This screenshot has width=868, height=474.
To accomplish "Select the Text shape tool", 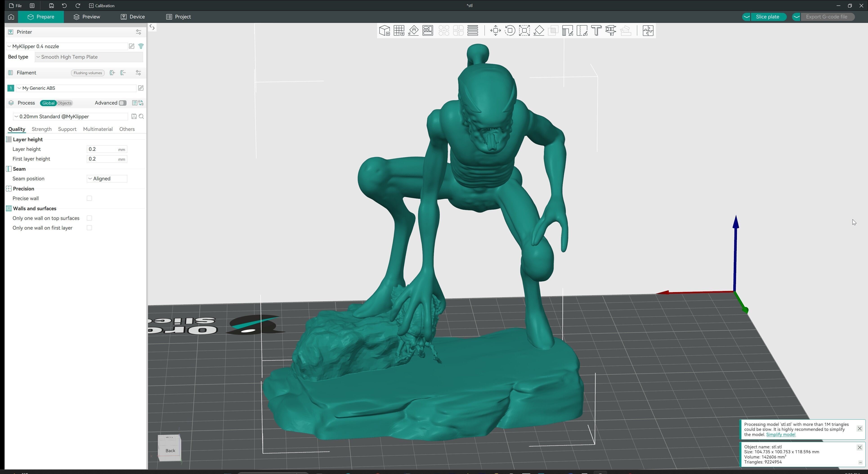I will (596, 31).
